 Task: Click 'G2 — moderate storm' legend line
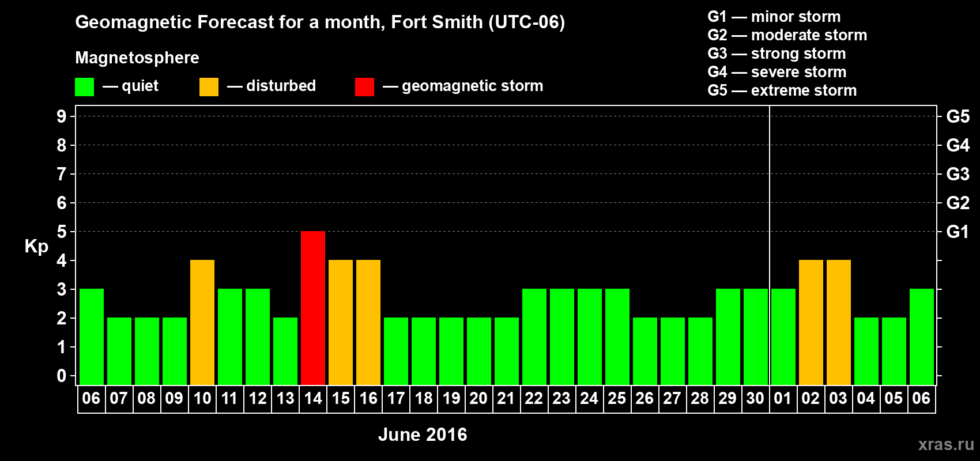787,35
